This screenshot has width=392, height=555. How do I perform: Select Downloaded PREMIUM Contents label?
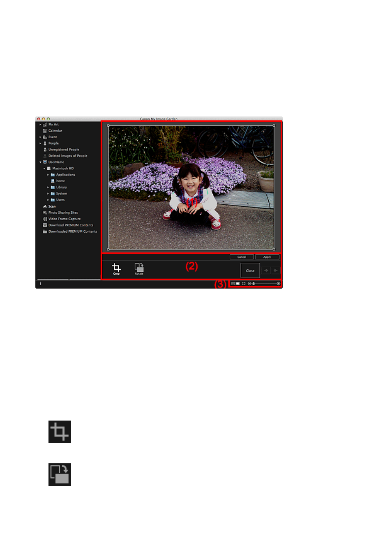click(x=73, y=231)
